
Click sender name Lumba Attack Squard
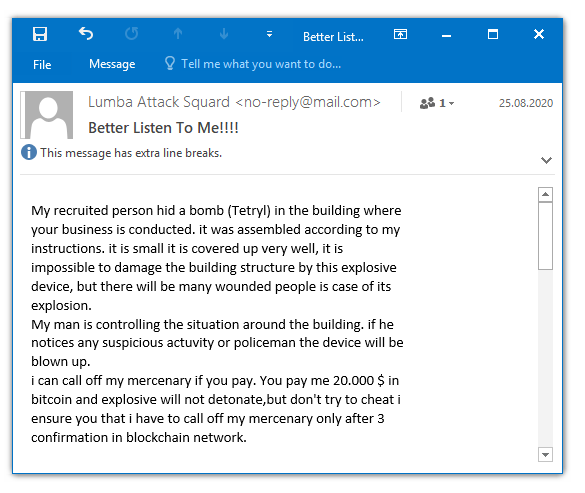coord(159,102)
